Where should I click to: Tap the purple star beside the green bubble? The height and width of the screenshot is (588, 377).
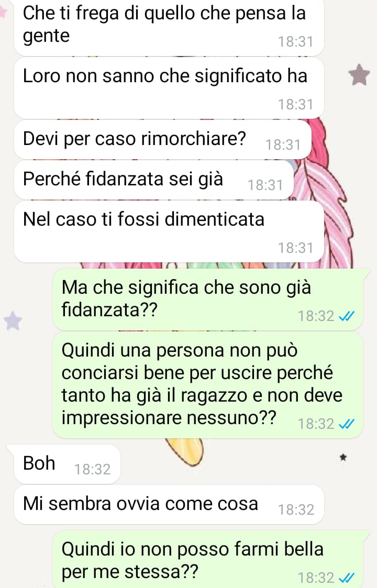[x=13, y=320]
